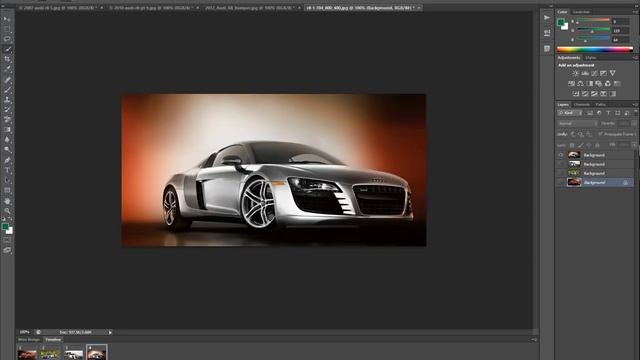This screenshot has height=360, width=640.
Task: Select the Horizontal Type tool
Action: point(7,170)
